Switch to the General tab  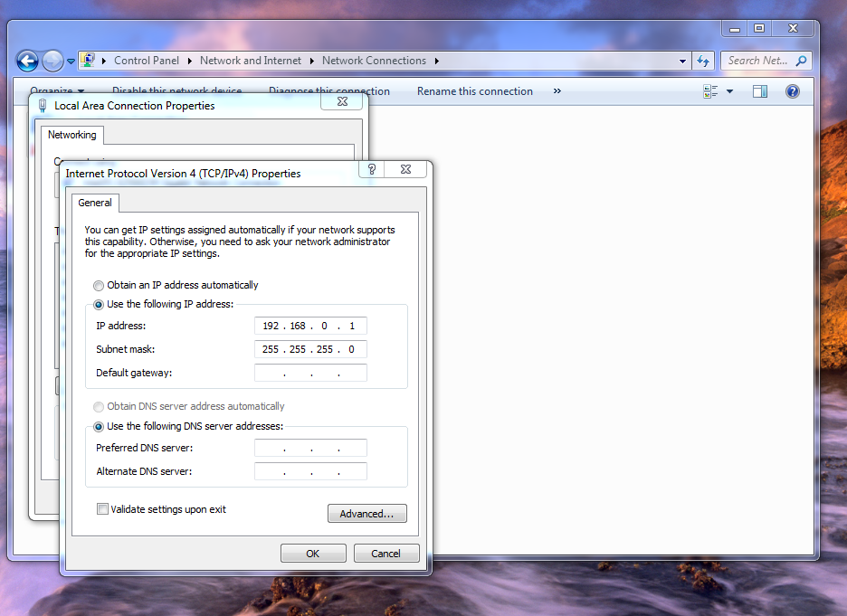[95, 203]
